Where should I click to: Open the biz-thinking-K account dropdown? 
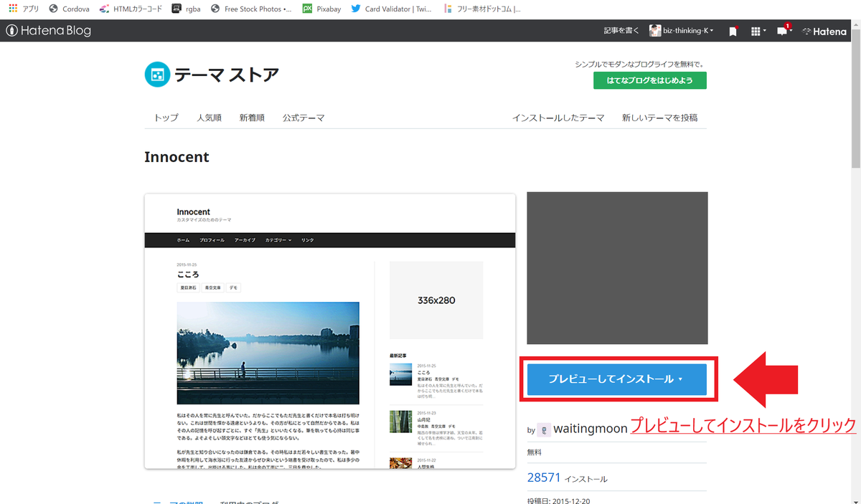click(682, 31)
